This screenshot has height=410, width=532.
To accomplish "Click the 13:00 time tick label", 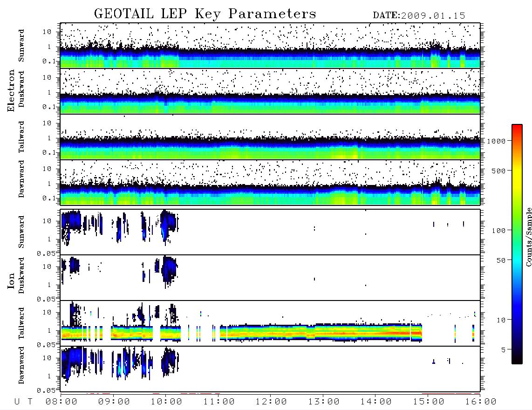I will tap(324, 402).
